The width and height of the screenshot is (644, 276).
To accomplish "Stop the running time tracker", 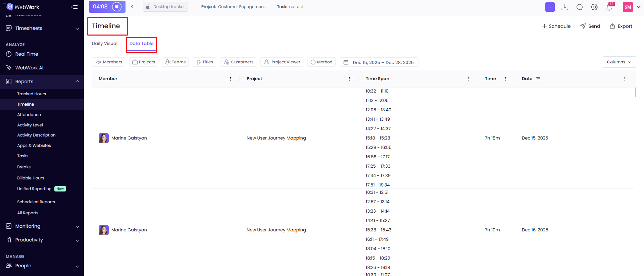I will point(117,7).
